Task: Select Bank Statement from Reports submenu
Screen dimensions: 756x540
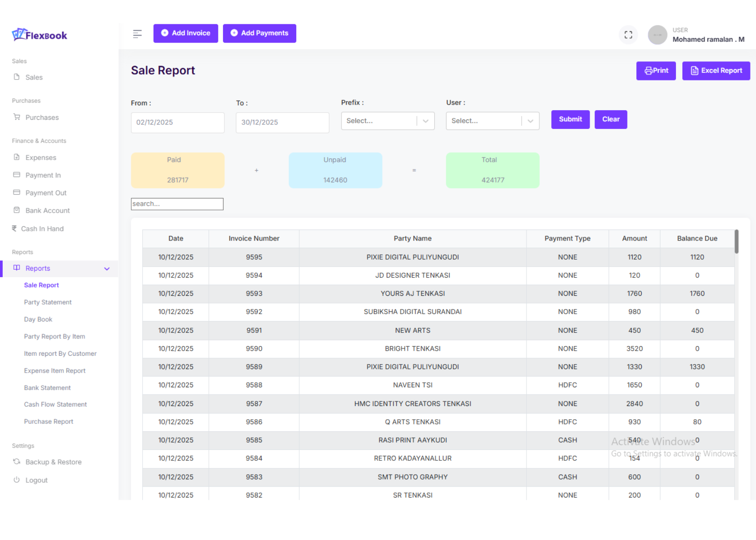Action: (x=47, y=388)
